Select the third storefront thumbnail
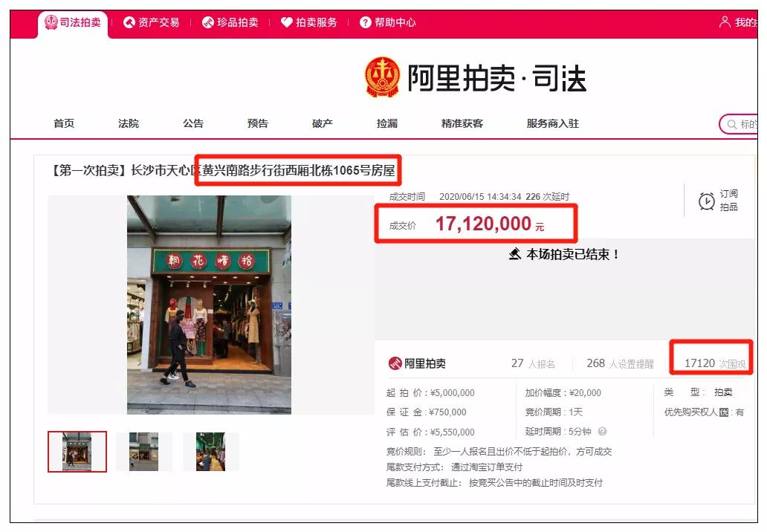The image size is (767, 532). click(210, 450)
